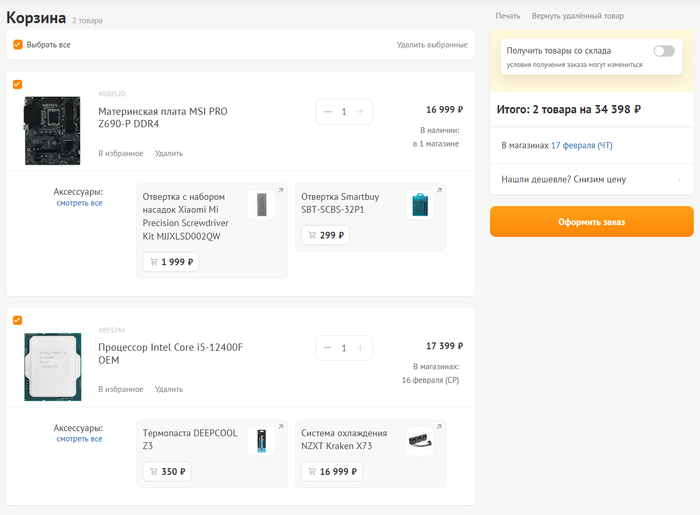700x515 pixels.
Task: Add Xiaomi screwdriver kit to cart for 1 999 ₽
Action: click(x=170, y=262)
